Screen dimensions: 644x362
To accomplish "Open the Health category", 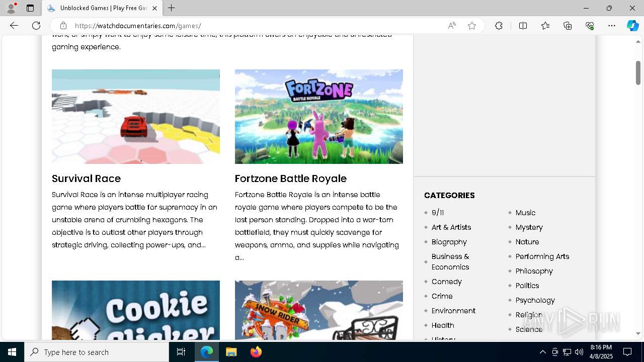I will click(x=443, y=325).
